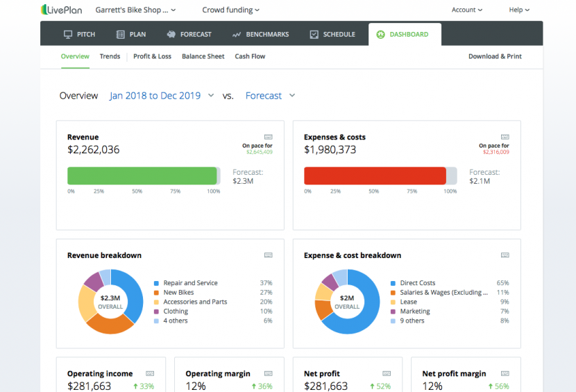Open the Account menu
Viewport: 576px width, 392px height.
pyautogui.click(x=467, y=10)
